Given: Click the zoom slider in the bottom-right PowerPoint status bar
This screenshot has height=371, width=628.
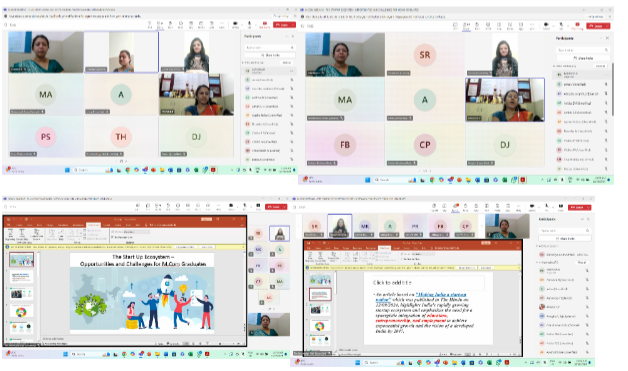Looking at the screenshot, I should pyautogui.click(x=504, y=354).
